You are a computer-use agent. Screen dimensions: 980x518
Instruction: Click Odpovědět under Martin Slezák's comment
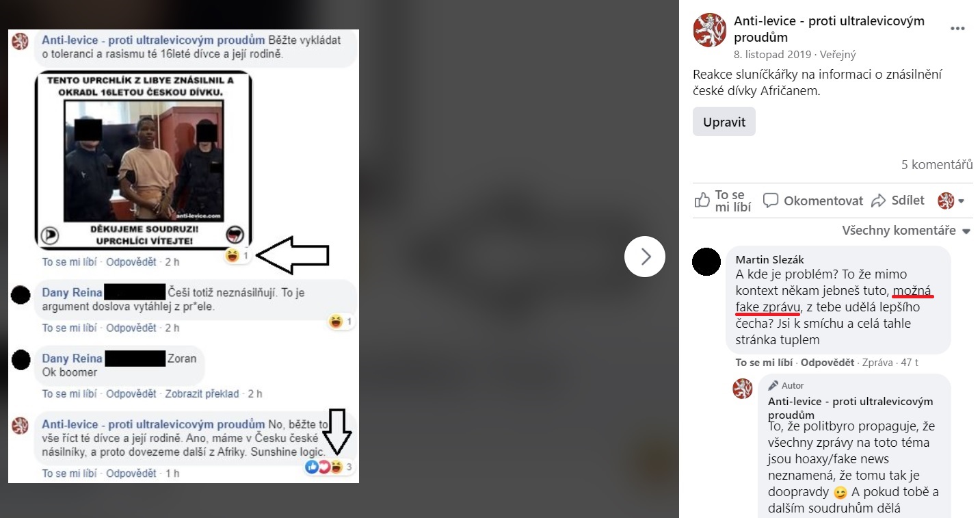tap(827, 363)
